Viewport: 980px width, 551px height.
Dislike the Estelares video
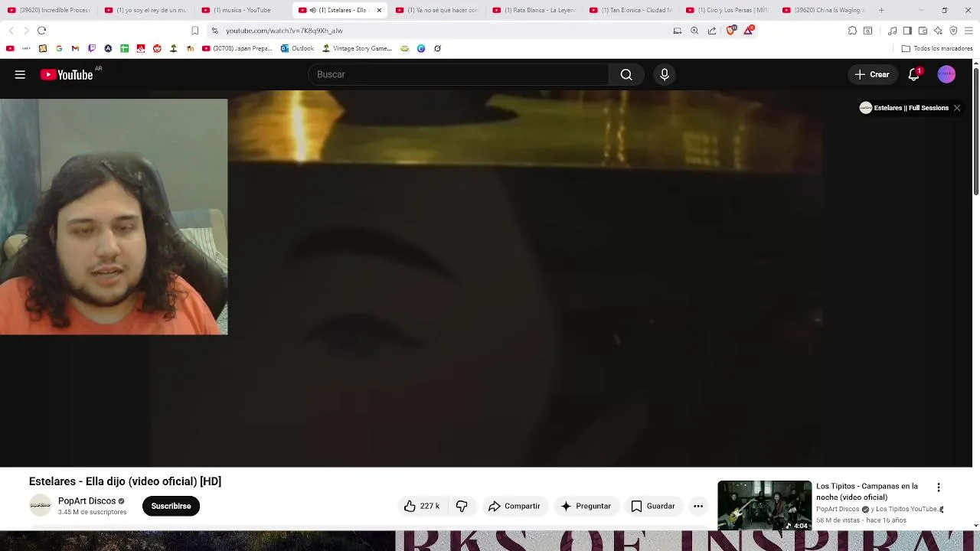click(x=462, y=506)
